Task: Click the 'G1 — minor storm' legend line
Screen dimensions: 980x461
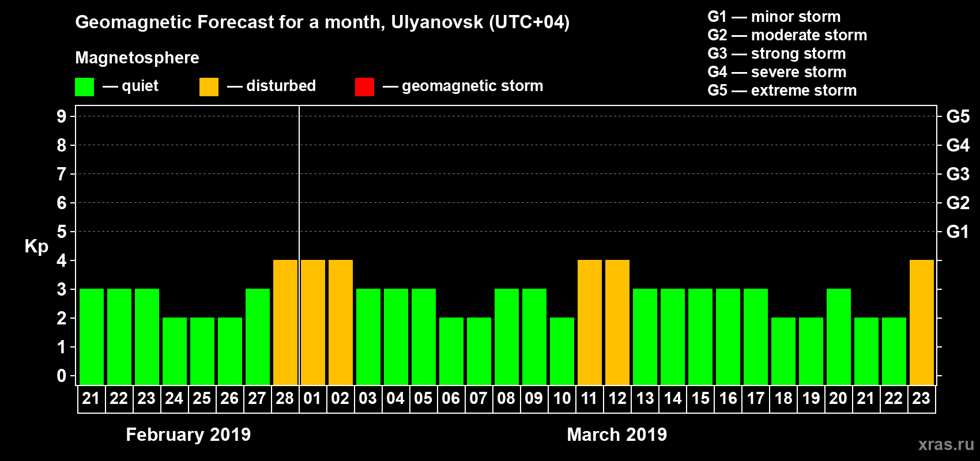Action: (x=774, y=17)
